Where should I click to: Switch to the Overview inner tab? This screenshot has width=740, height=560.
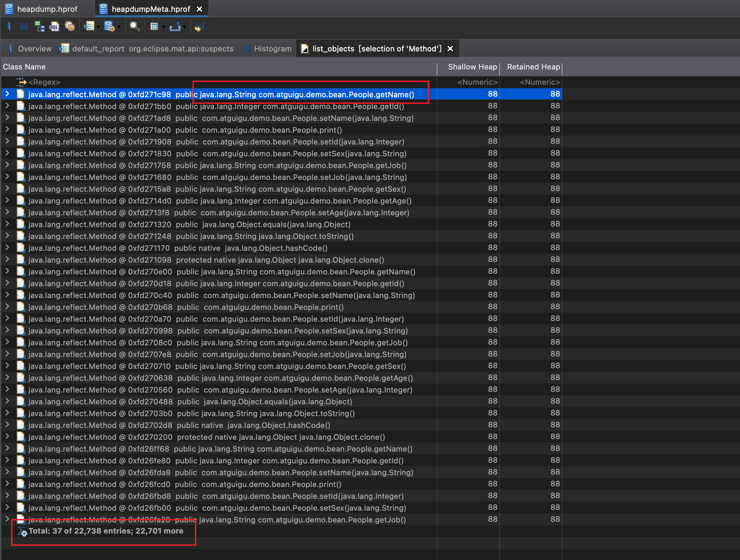[x=30, y=49]
